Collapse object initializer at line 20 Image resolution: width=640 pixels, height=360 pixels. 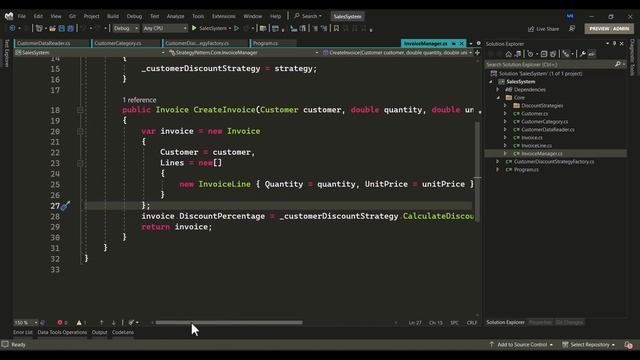80,131
